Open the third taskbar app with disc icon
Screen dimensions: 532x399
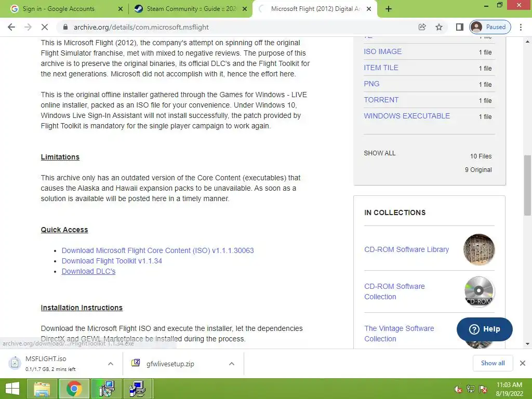coord(107,389)
